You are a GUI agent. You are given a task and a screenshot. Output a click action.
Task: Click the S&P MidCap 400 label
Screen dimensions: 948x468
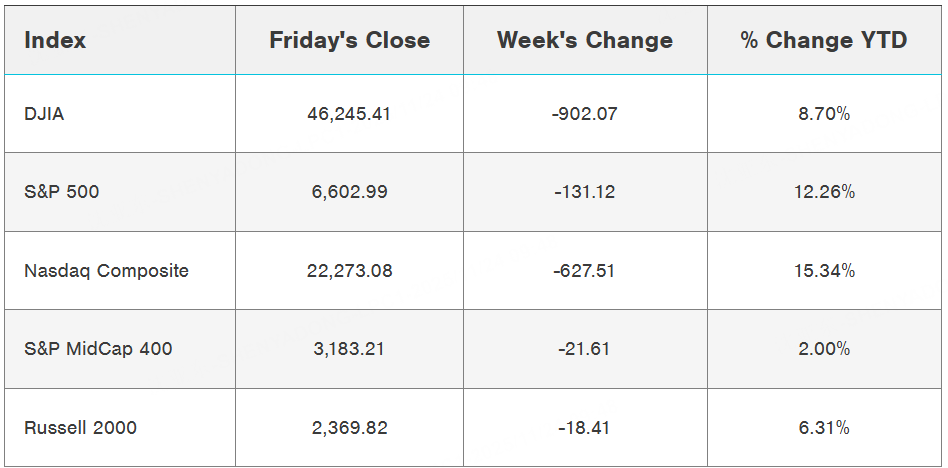point(98,349)
